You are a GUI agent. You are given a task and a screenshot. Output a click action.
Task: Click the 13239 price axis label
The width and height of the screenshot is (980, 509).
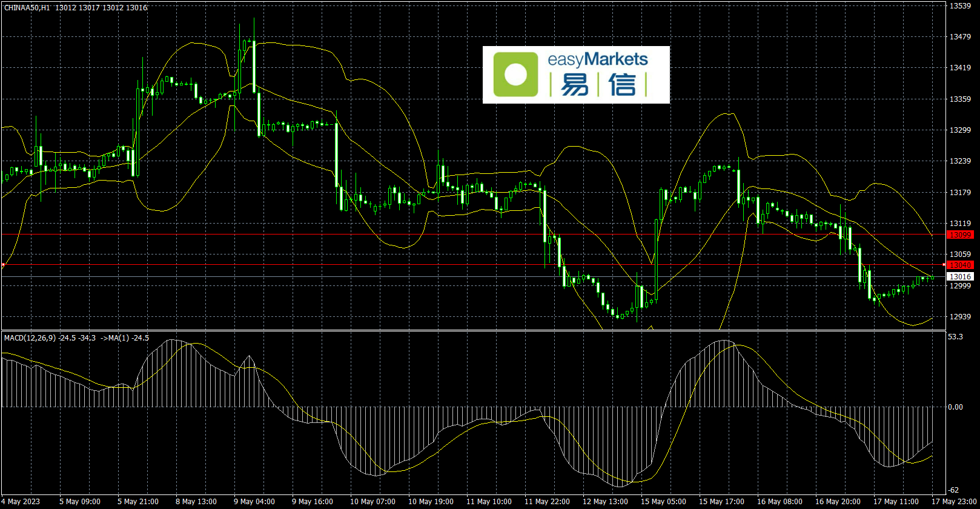960,161
